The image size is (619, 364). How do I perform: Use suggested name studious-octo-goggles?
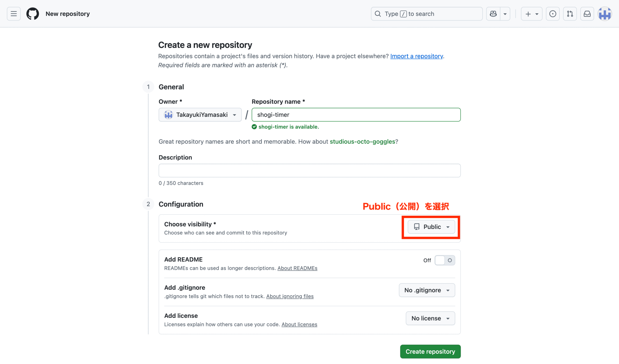(x=362, y=142)
